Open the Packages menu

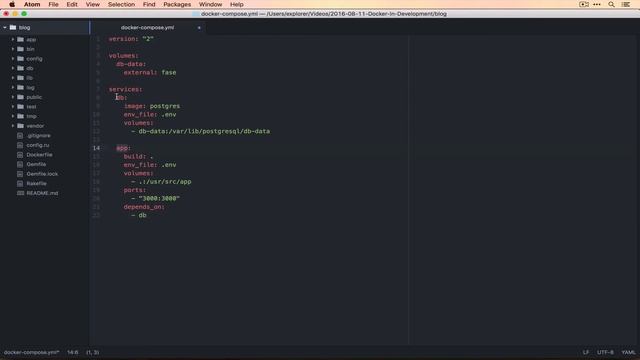tap(177, 4)
